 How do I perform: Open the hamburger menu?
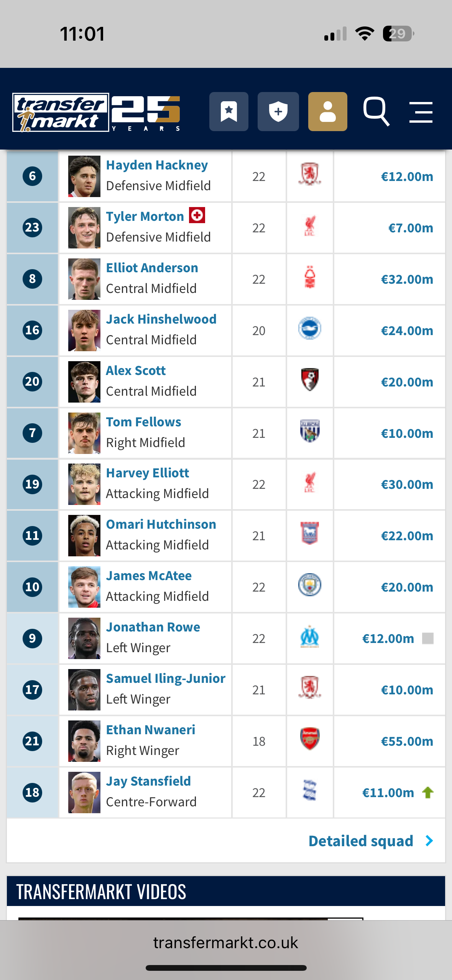click(x=421, y=112)
